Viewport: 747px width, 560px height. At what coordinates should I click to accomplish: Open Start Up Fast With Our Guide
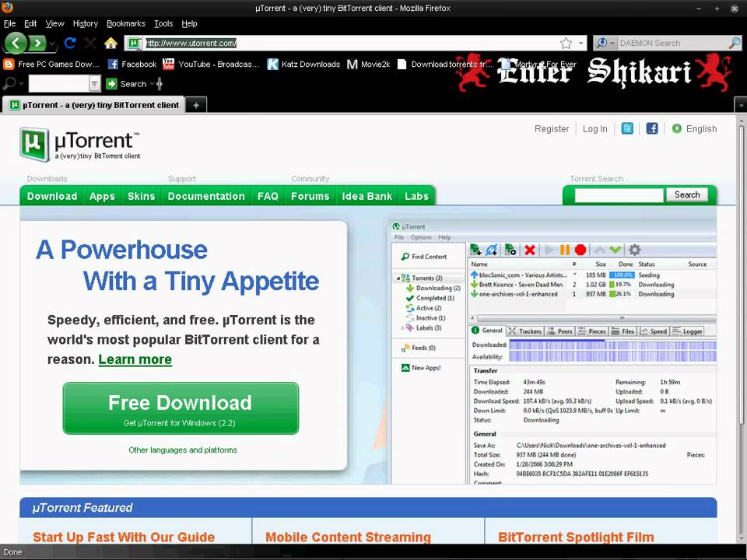pyautogui.click(x=124, y=537)
